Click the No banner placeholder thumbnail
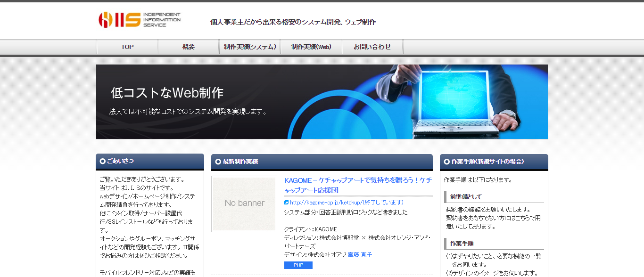 pos(244,203)
